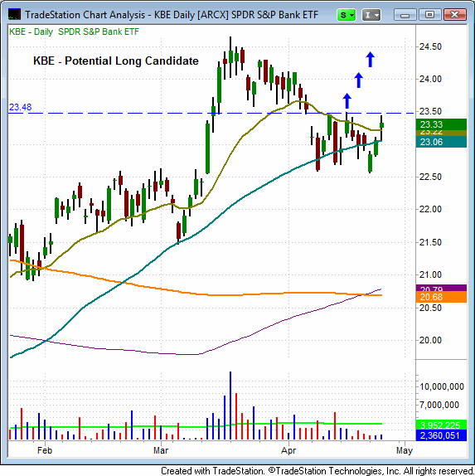Click the 22.00 price axis label
The width and height of the screenshot is (475, 476).
point(430,209)
